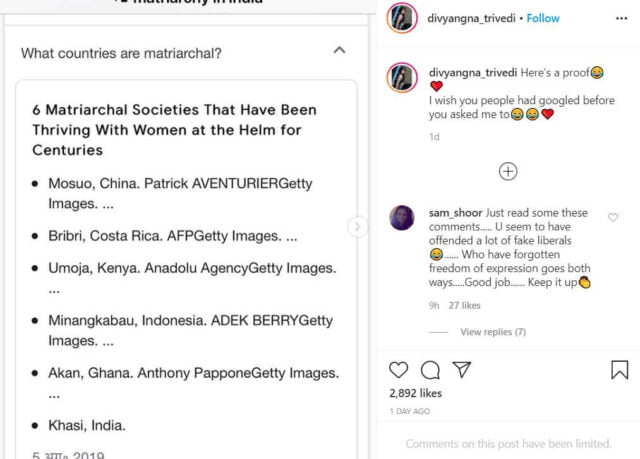This screenshot has height=459, width=640.
Task: Go to the next image with the arrow
Action: (357, 227)
